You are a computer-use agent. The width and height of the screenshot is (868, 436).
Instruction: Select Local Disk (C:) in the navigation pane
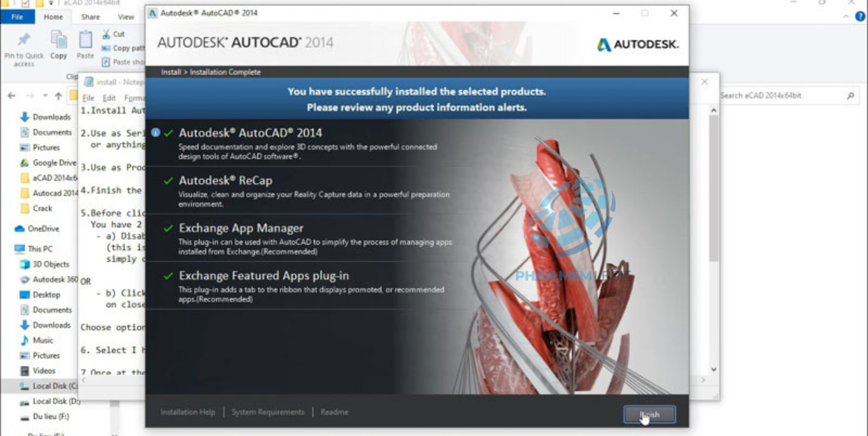click(49, 386)
